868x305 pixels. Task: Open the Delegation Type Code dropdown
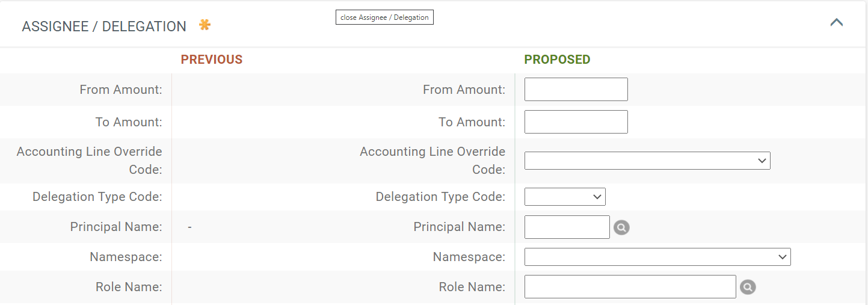point(564,197)
